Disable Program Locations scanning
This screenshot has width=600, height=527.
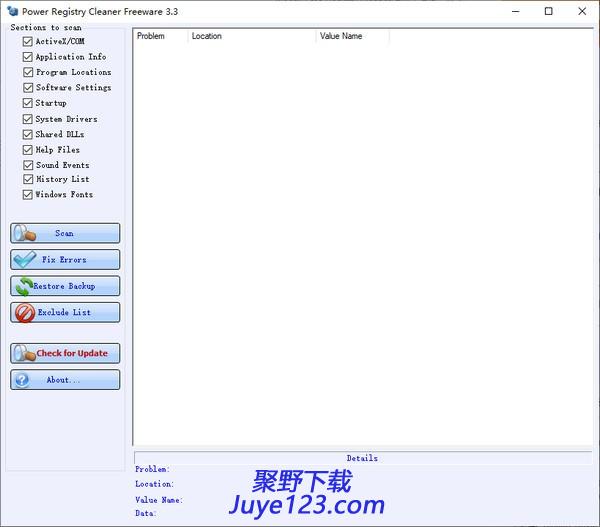pos(28,72)
